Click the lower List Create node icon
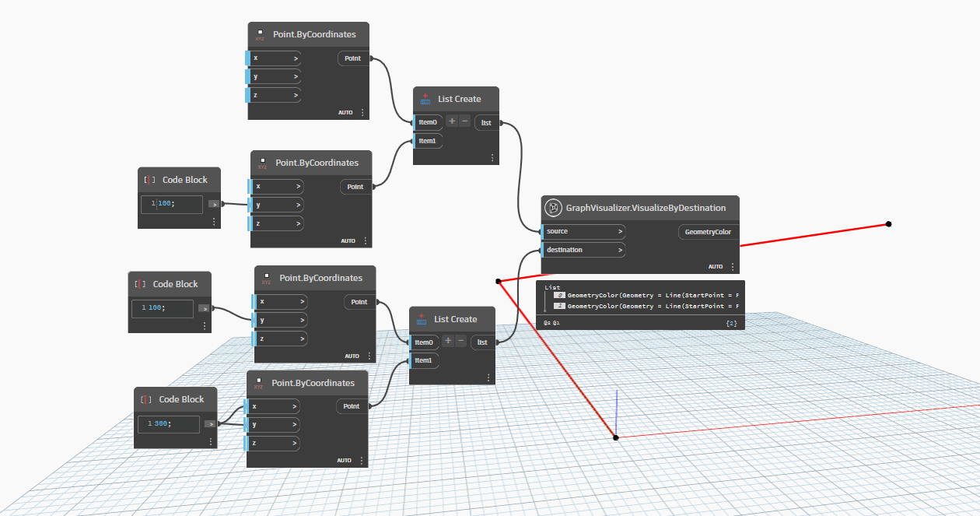Viewport: 980px width, 516px height. (x=422, y=319)
